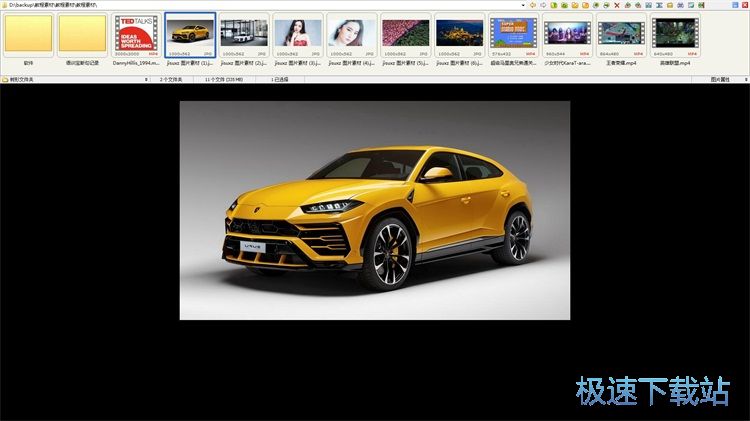
Task: Click the first orange folder toolbar icon
Action: [575, 5]
